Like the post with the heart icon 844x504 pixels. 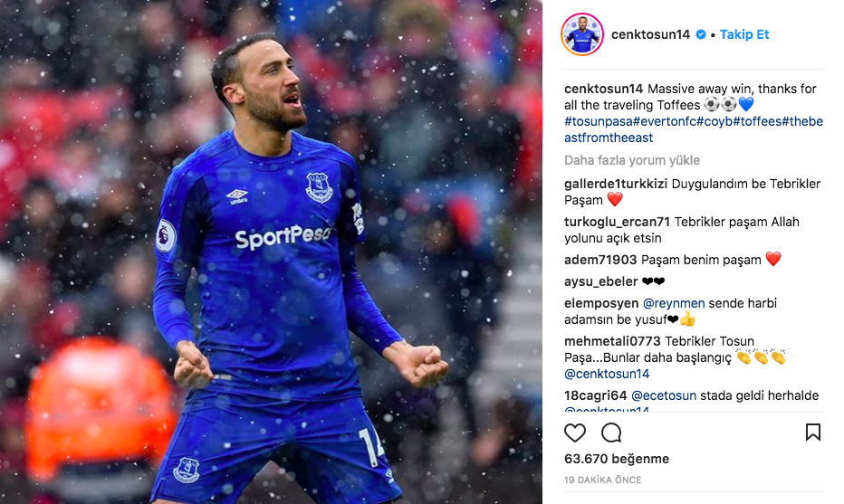(574, 433)
